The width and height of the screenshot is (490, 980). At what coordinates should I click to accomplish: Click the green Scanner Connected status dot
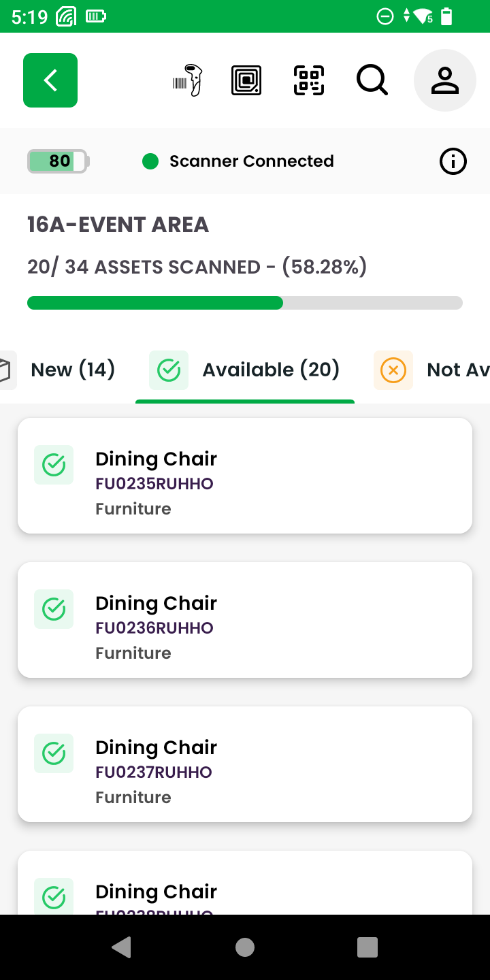tap(150, 161)
